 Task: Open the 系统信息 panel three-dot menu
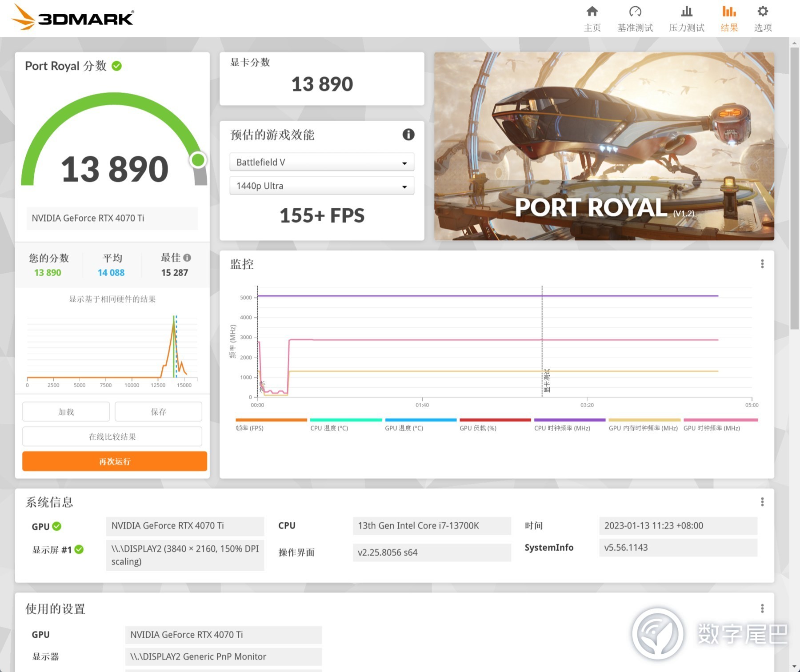point(762,502)
